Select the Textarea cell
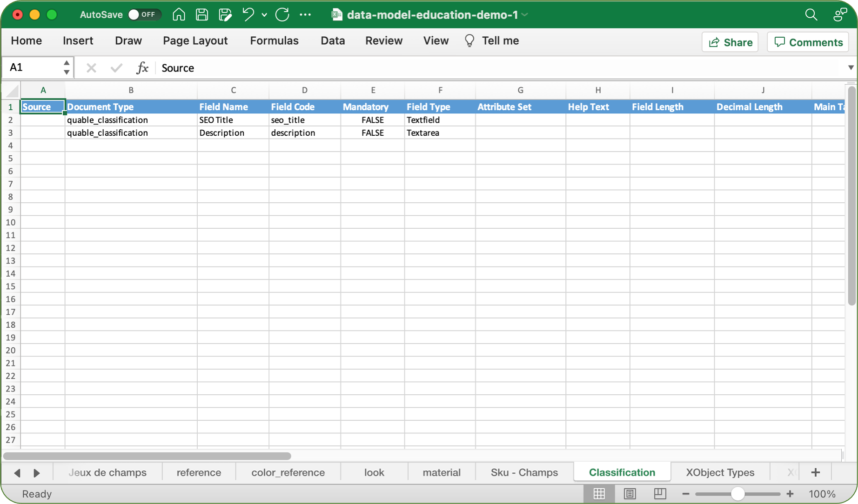858x504 pixels. click(x=440, y=133)
